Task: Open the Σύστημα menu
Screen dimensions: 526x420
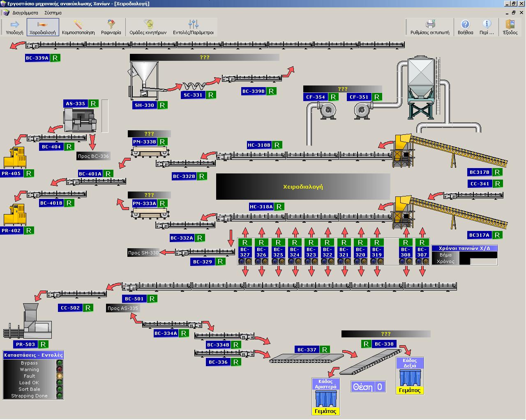Action: [x=53, y=13]
